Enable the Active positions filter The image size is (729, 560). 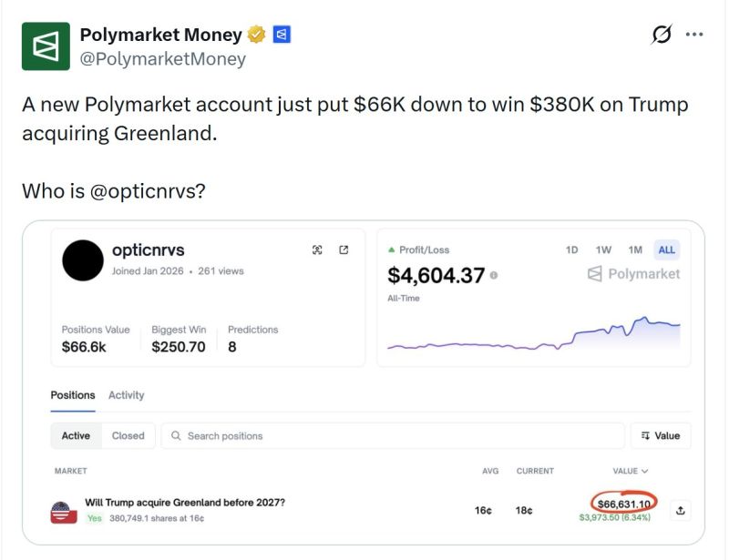tap(76, 435)
